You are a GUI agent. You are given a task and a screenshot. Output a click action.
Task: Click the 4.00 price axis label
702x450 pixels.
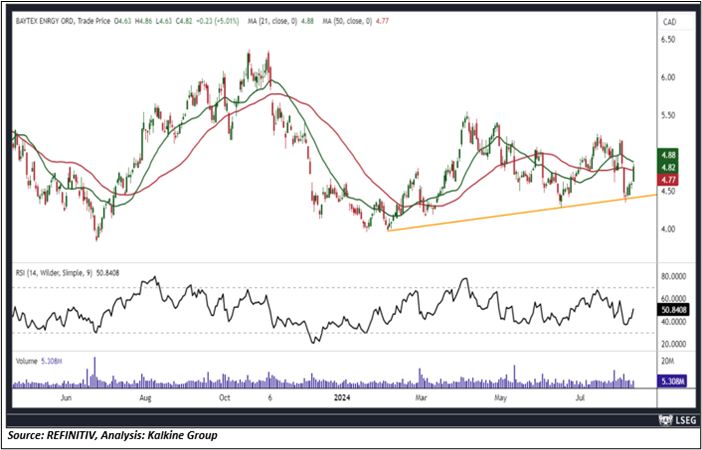click(x=668, y=230)
